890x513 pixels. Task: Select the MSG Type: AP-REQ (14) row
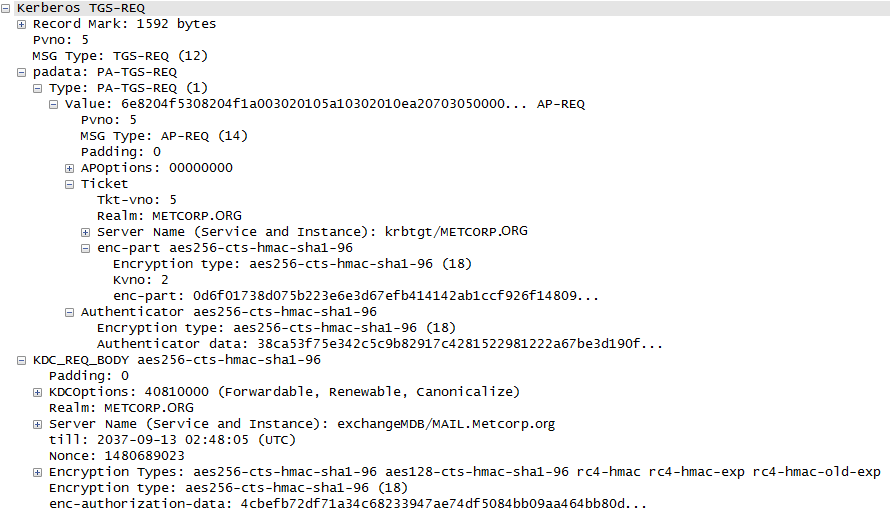163,136
